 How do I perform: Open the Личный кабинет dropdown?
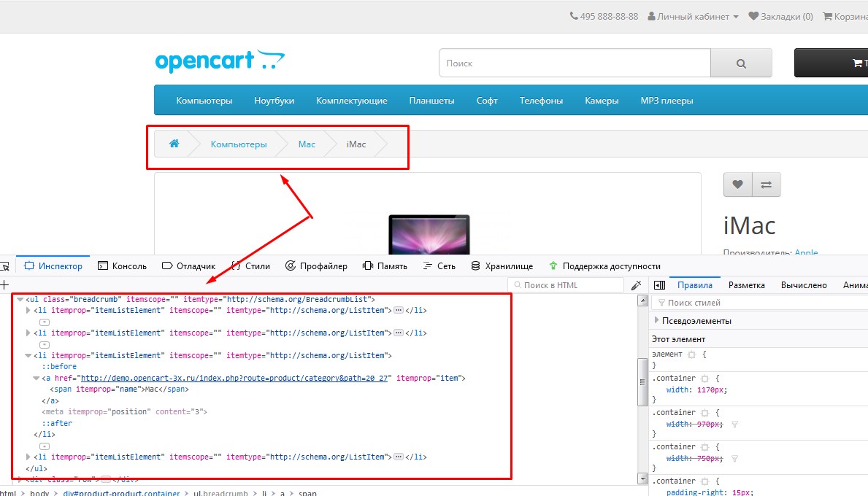click(x=693, y=16)
